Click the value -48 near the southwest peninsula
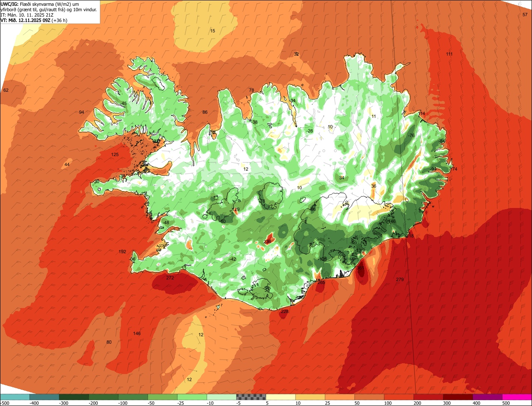Image resolution: width=532 pixels, height=406 pixels. tap(166, 223)
